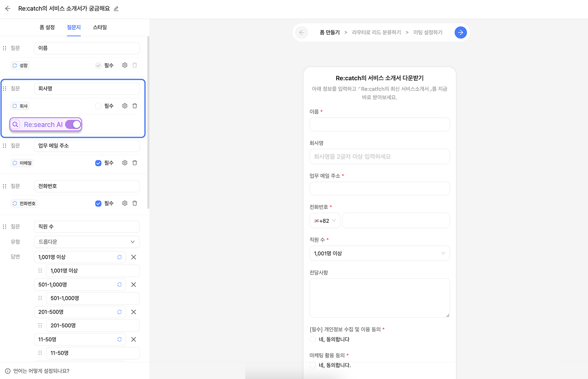Open 언어는 어떻게 설정되나요? help link
This screenshot has height=379, width=588.
coord(41,371)
